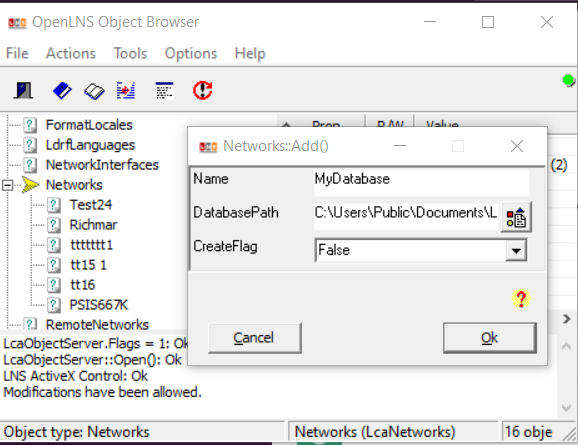Select the tt15 1 network entry

[88, 264]
